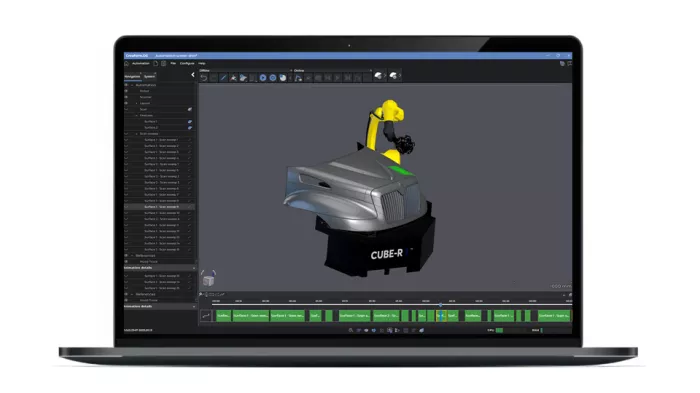The height and width of the screenshot is (393, 700).
Task: Expand chevron next to second scanner icon
Action: 400,76
